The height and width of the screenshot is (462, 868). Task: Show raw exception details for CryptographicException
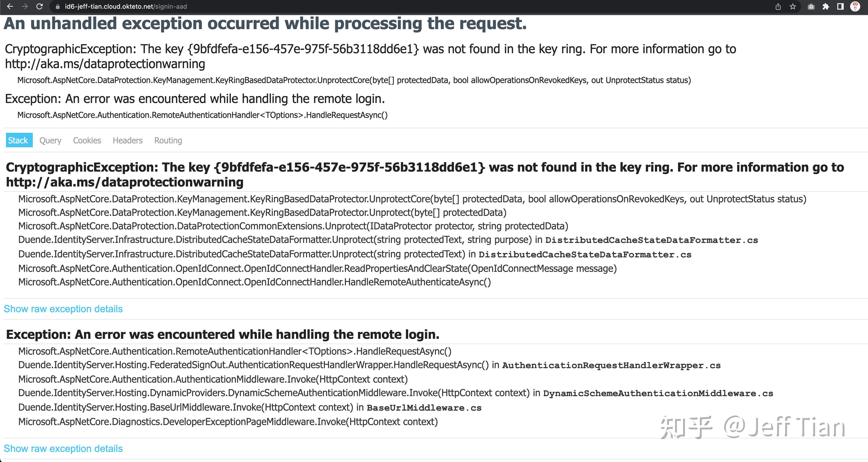63,309
